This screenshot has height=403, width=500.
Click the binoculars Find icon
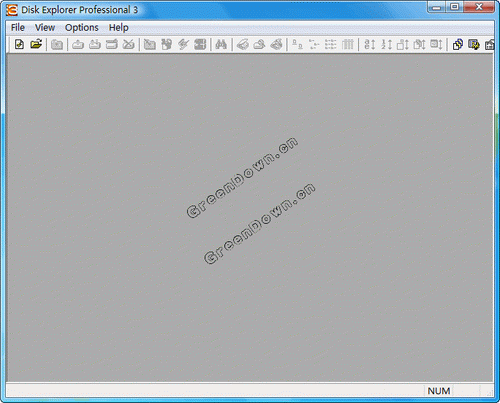pos(221,44)
